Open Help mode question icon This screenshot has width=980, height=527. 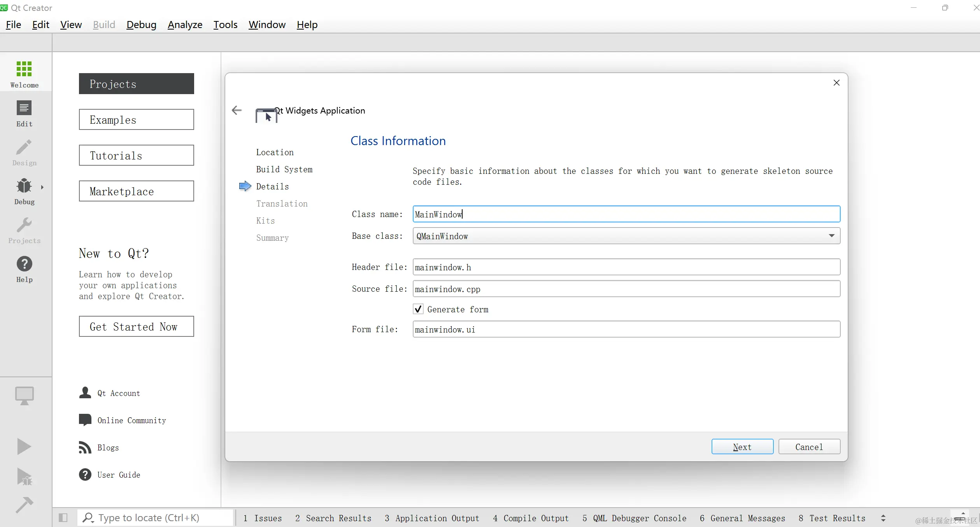(x=24, y=264)
